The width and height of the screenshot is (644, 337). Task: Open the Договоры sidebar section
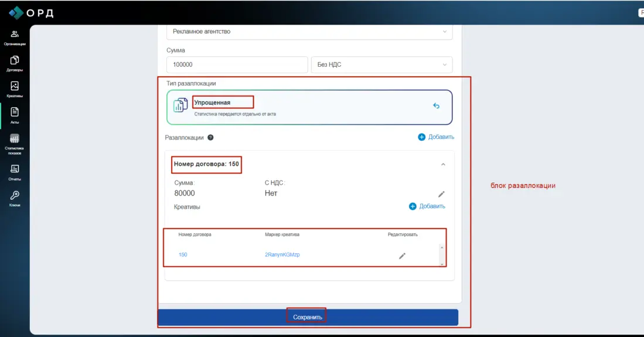[15, 63]
